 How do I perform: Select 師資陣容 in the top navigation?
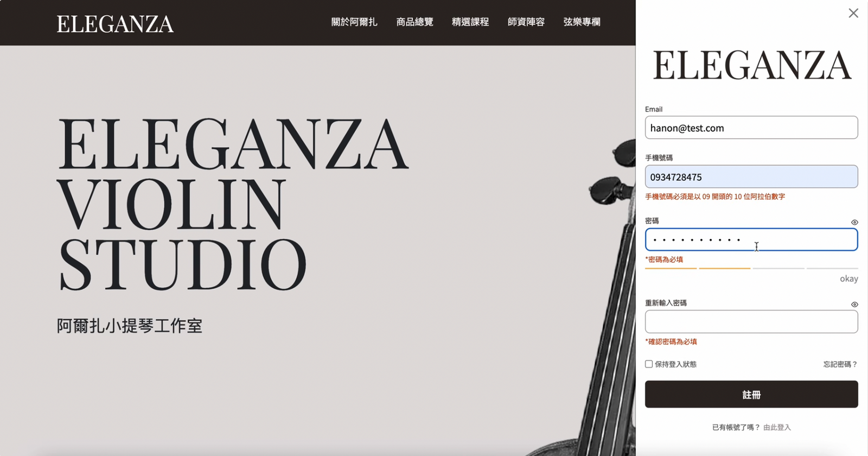[526, 22]
